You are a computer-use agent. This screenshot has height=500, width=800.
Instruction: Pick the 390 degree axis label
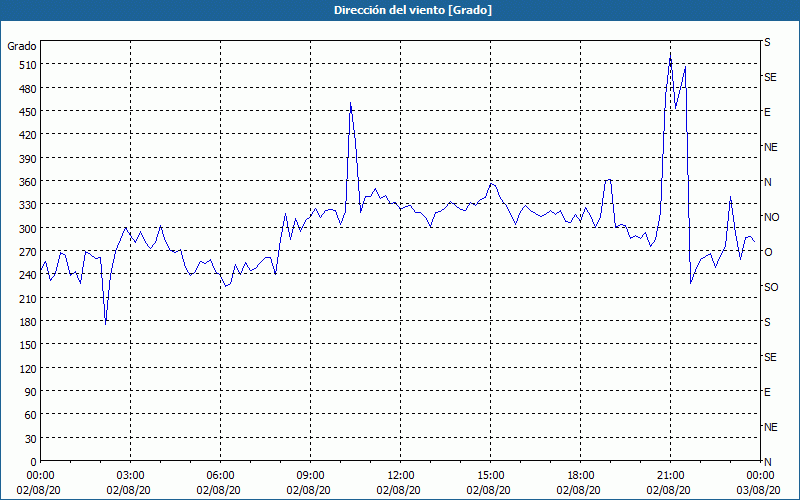[x=28, y=159]
